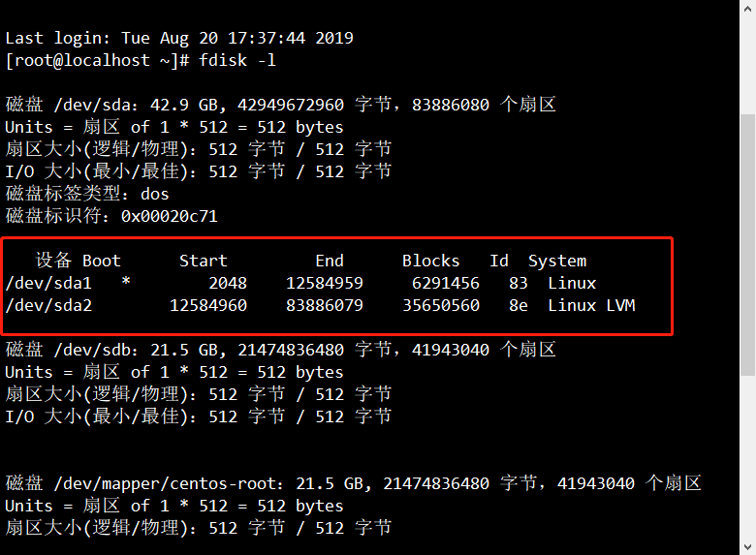The height and width of the screenshot is (555, 756).
Task: Click the vertical scrollbar thumb
Action: (x=748, y=245)
